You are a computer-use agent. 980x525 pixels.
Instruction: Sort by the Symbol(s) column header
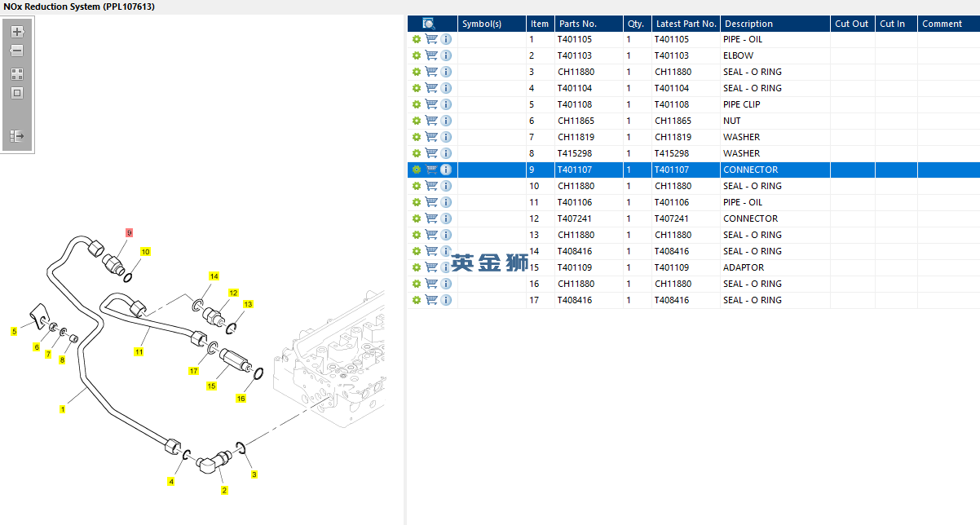click(x=492, y=24)
